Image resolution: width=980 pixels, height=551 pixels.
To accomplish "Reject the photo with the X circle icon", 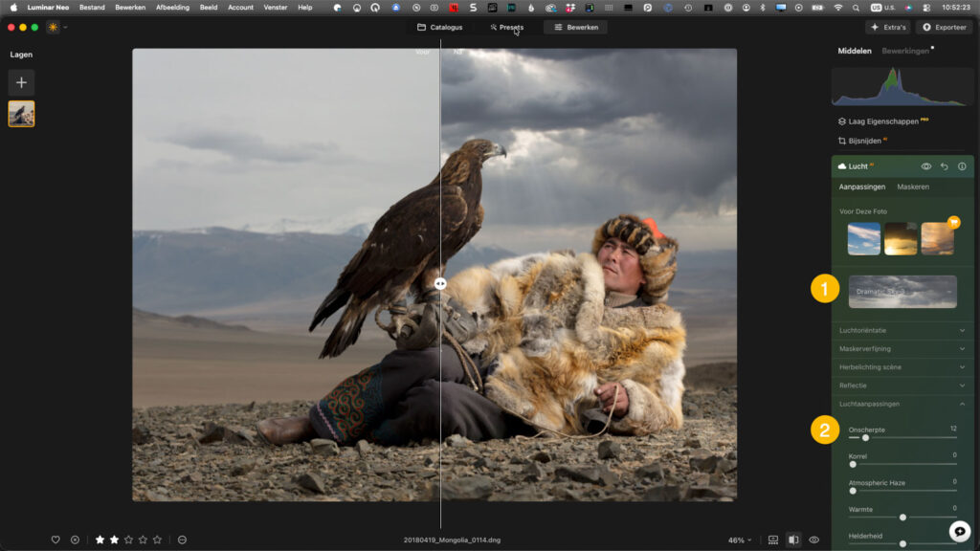I will point(75,540).
